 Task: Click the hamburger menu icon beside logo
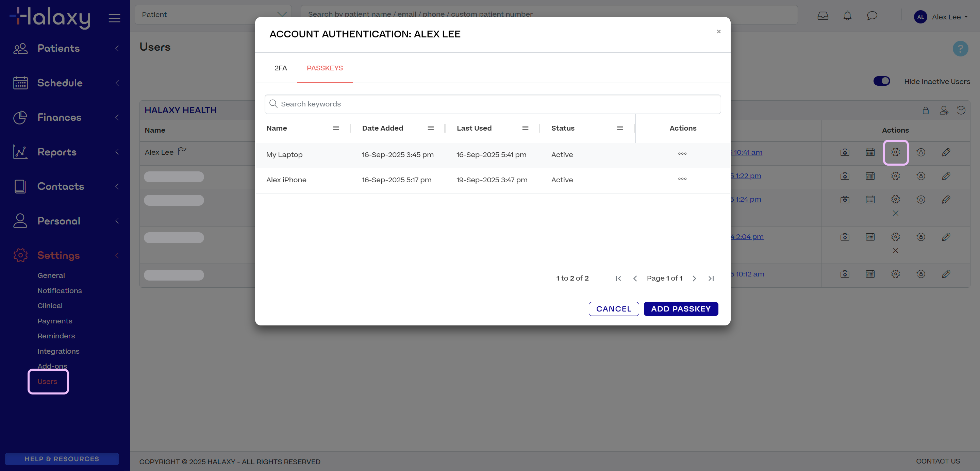114,18
